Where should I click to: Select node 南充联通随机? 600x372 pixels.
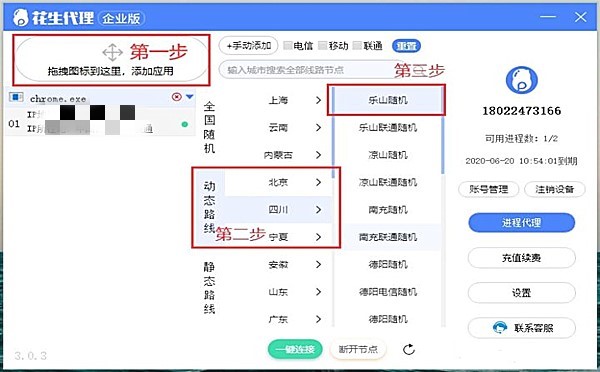coord(388,237)
